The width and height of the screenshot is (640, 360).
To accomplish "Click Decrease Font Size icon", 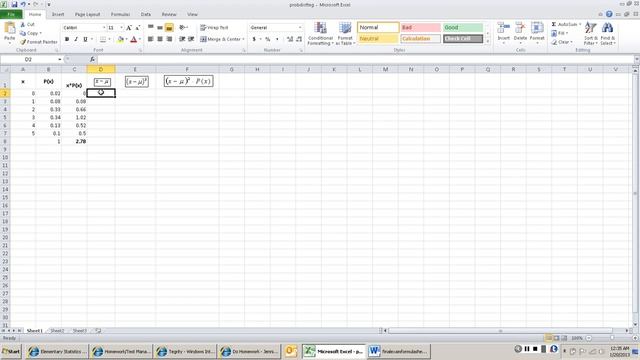I will (138, 27).
